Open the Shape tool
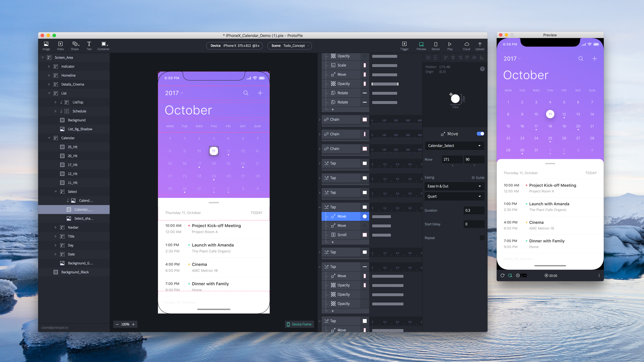Viewport: 644px width, 362px height. coord(75,45)
